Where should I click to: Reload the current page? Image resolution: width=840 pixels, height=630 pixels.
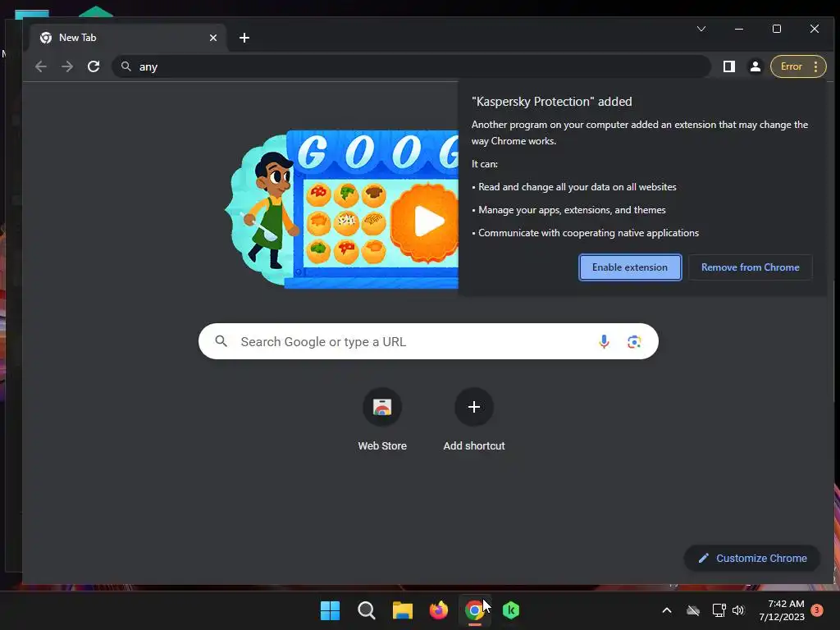click(x=94, y=66)
